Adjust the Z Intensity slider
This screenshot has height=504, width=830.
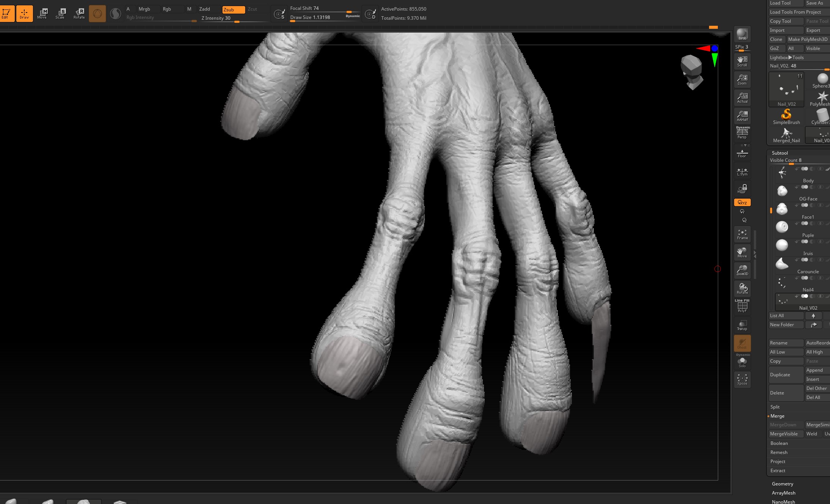click(x=234, y=18)
